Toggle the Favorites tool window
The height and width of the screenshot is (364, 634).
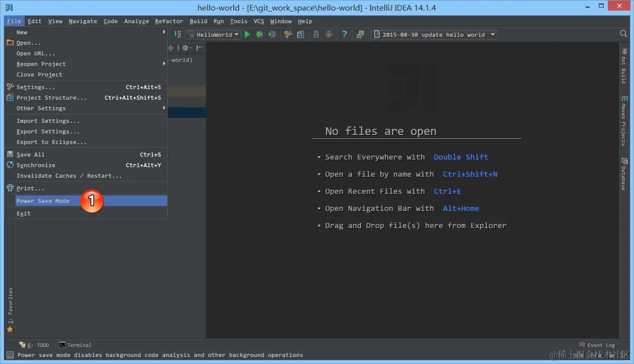[9, 305]
